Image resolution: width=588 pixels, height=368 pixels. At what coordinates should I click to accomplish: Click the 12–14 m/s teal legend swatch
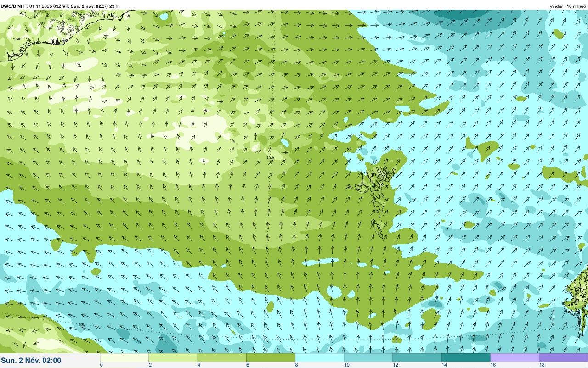tap(417, 357)
